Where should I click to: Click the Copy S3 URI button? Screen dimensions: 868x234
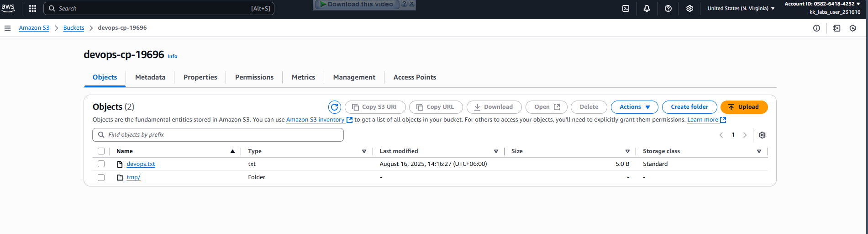coord(375,107)
